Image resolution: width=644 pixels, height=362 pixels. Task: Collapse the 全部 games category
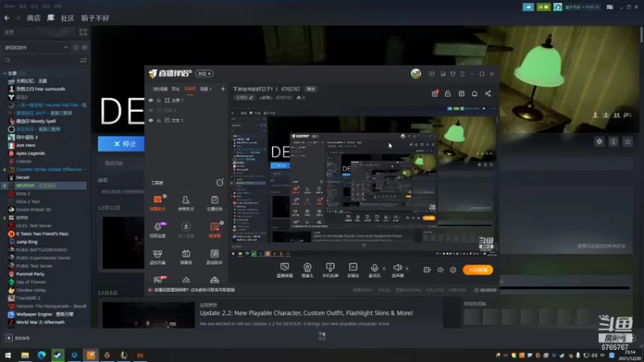coord(5,73)
